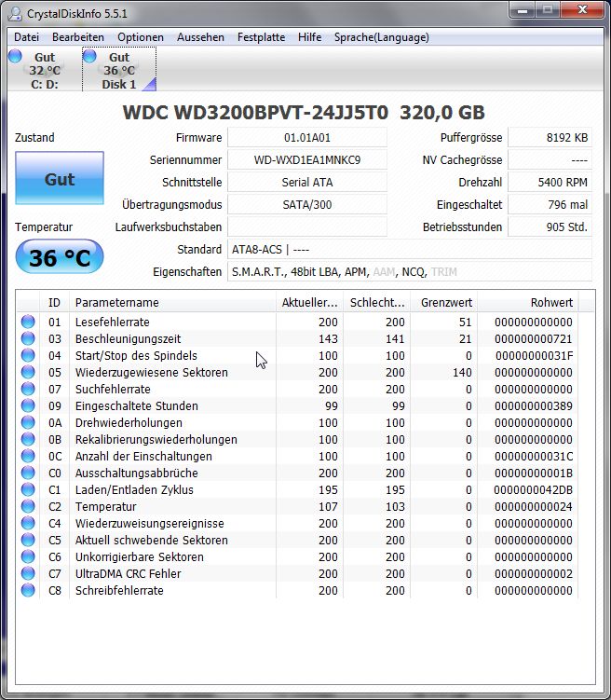611x700 pixels.
Task: Click status icon for UltraDMA CRC Fehler
Action: pos(28,573)
